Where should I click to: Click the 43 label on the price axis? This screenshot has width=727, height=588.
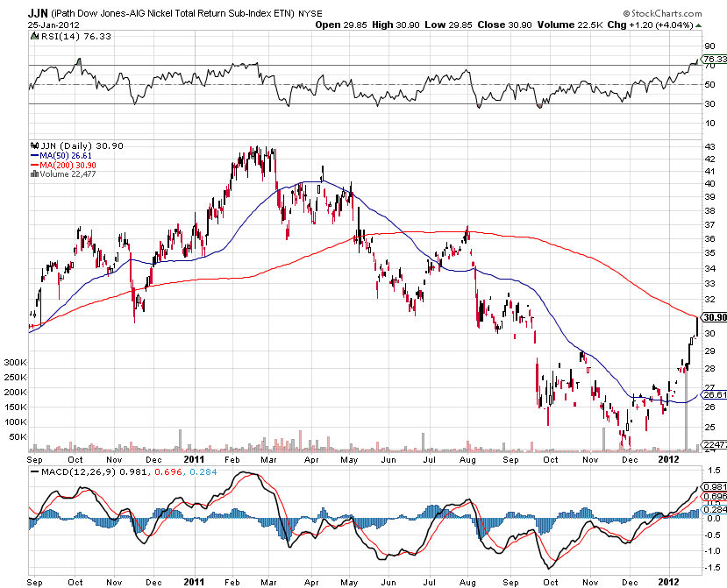(709, 146)
